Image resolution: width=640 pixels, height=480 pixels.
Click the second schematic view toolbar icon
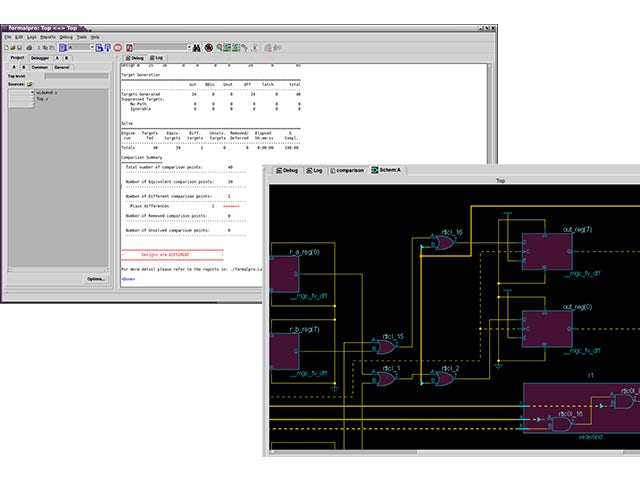(236, 47)
